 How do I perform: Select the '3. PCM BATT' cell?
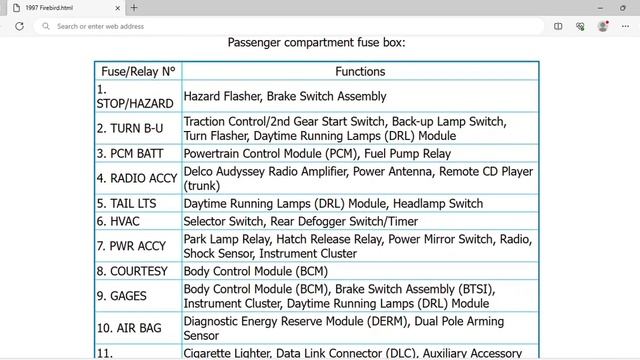[138, 153]
